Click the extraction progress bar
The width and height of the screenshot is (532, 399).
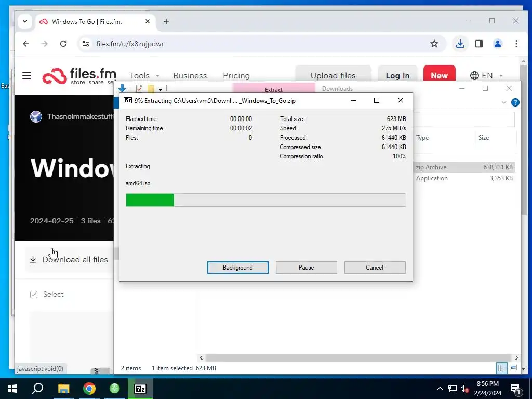265,200
